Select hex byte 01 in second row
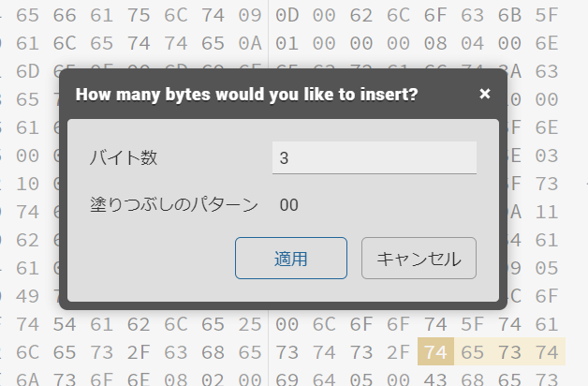 pos(287,43)
